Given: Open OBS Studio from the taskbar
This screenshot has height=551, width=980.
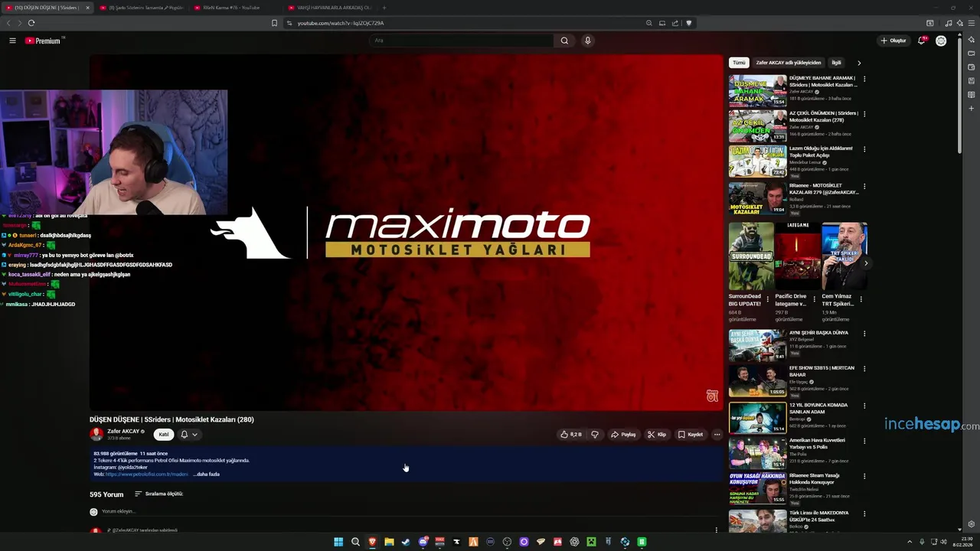Looking at the screenshot, I should pos(507,542).
